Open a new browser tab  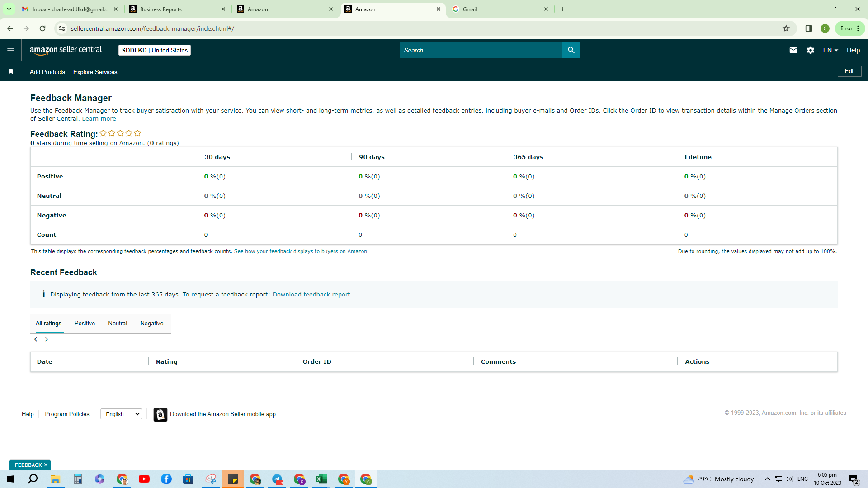tap(562, 9)
